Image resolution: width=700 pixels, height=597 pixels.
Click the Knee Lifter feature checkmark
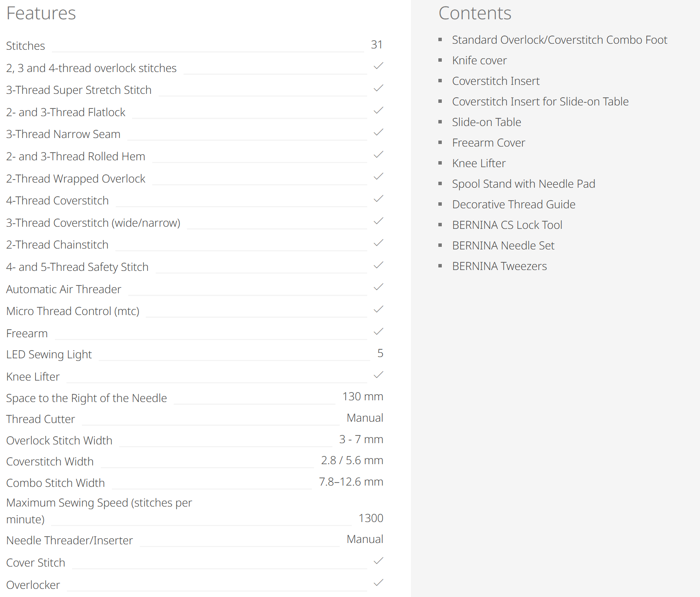pos(378,375)
